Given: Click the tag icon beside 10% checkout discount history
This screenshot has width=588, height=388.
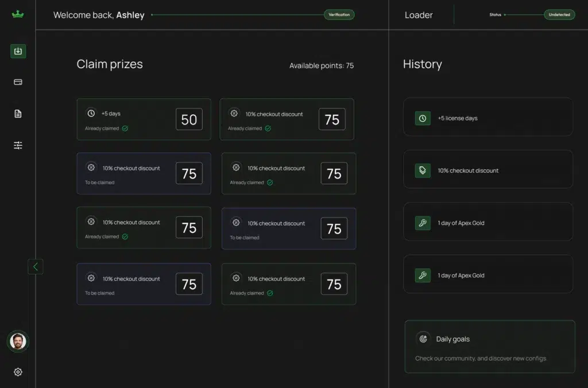Looking at the screenshot, I should [x=423, y=170].
